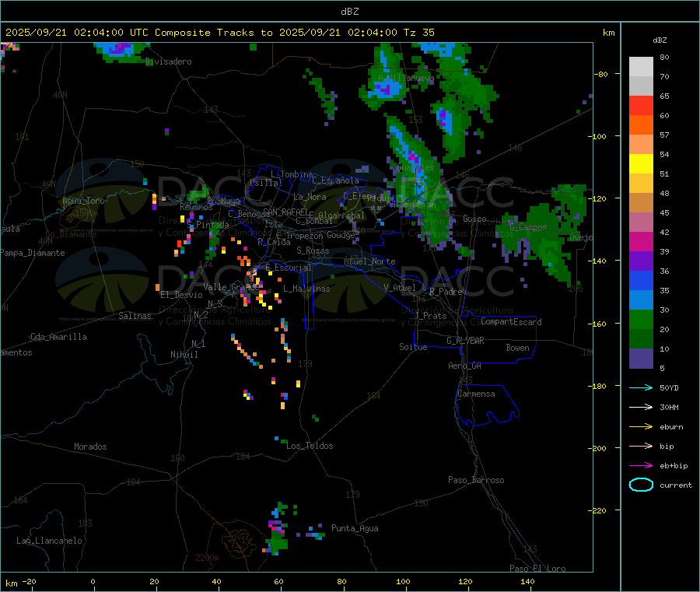The width and height of the screenshot is (700, 592).
Task: Click the Los_Toldos map label
Action: (310, 446)
